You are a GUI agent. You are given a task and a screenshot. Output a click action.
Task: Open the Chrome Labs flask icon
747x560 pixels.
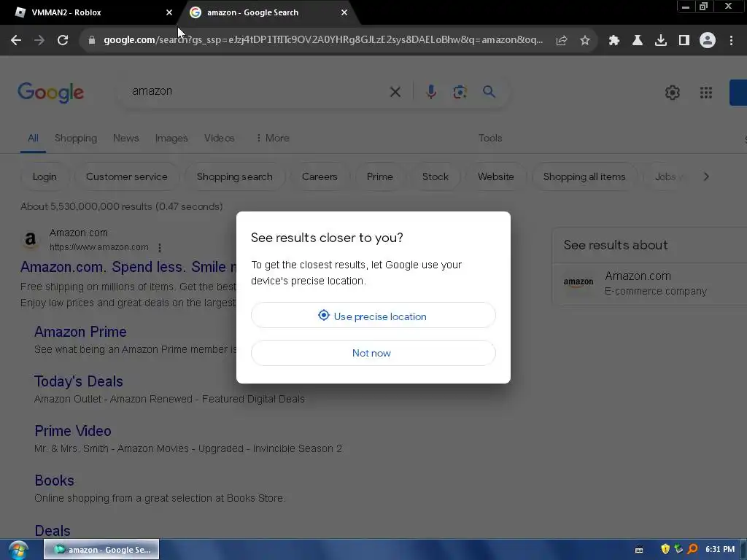coord(638,40)
